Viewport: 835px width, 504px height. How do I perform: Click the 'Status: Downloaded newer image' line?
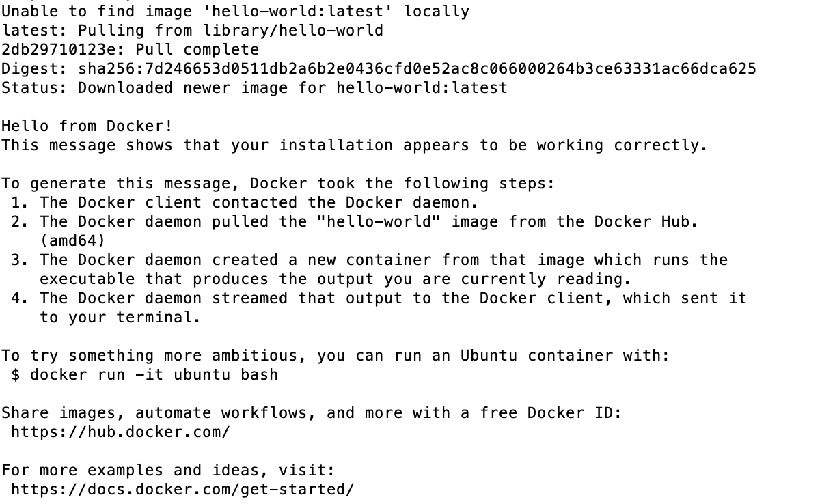pyautogui.click(x=254, y=87)
